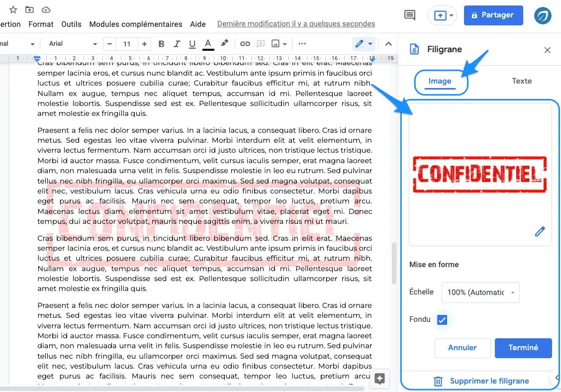The width and height of the screenshot is (561, 392).
Task: Edit the watermark image with pencil icon
Action: 540,232
